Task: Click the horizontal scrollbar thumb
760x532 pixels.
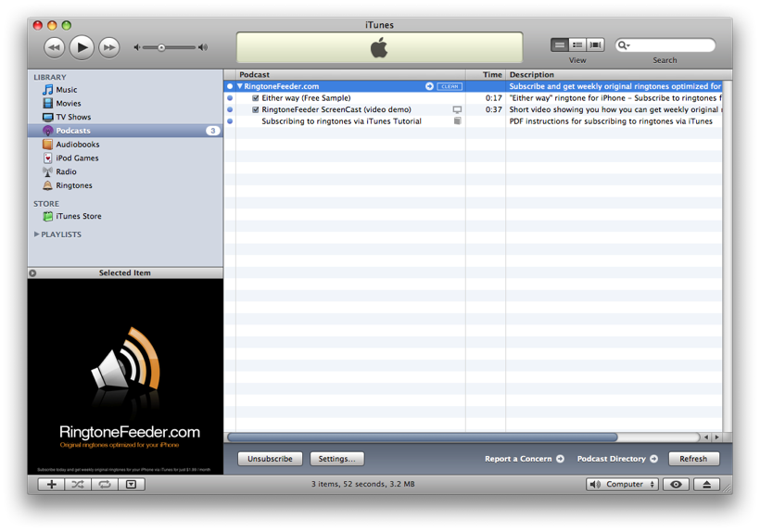Action: pyautogui.click(x=422, y=437)
